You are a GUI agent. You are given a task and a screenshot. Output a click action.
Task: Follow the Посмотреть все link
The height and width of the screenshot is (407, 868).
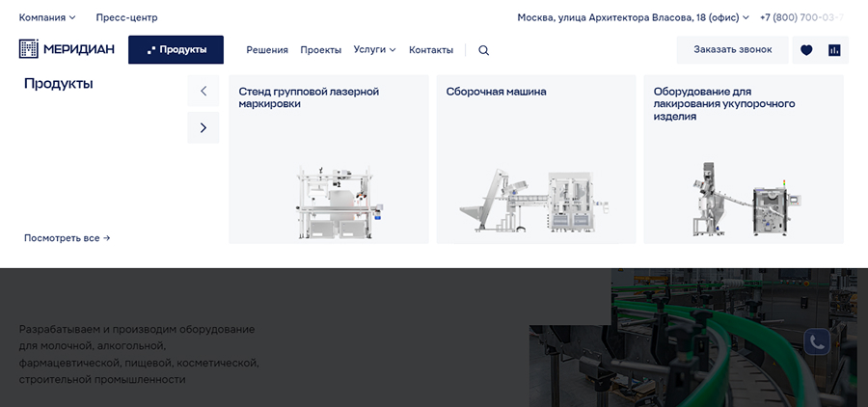(x=67, y=238)
